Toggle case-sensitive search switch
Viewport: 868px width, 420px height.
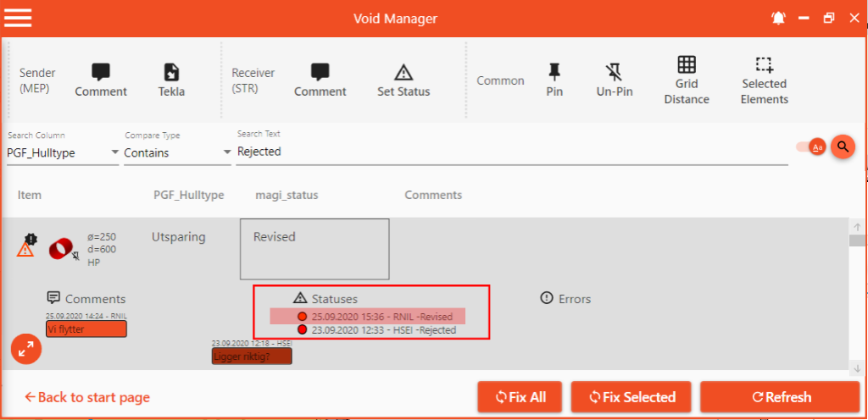coord(810,147)
